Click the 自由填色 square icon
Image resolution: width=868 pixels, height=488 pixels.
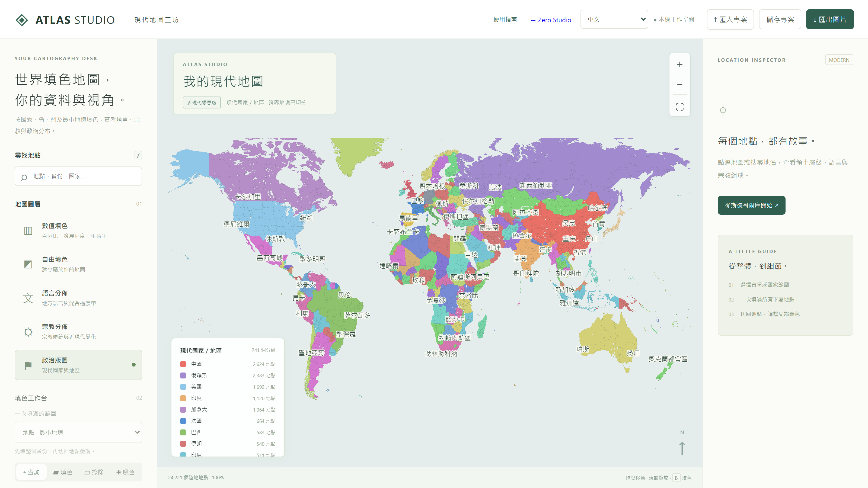[x=28, y=264]
